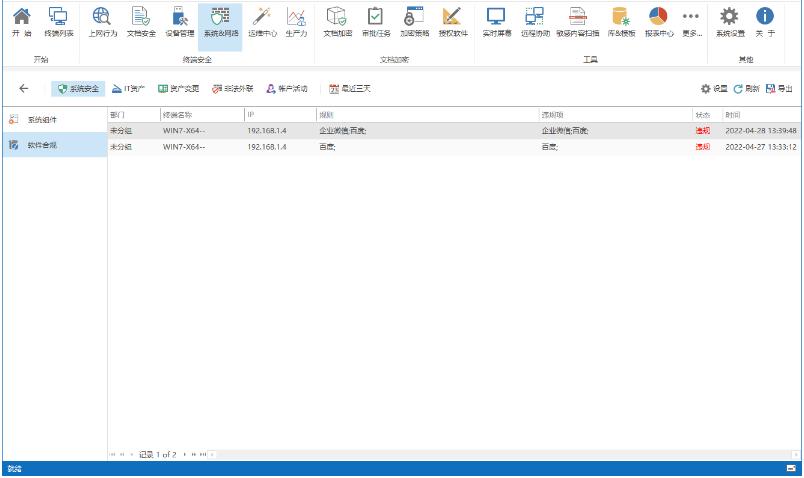Click the 敏感内容扫描 icon
The height and width of the screenshot is (478, 804).
[578, 22]
